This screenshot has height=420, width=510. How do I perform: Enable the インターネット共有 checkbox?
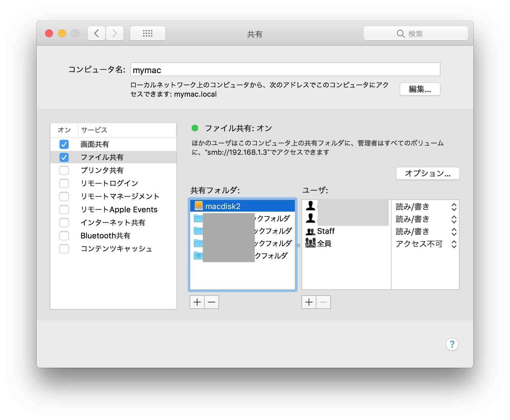coord(64,222)
